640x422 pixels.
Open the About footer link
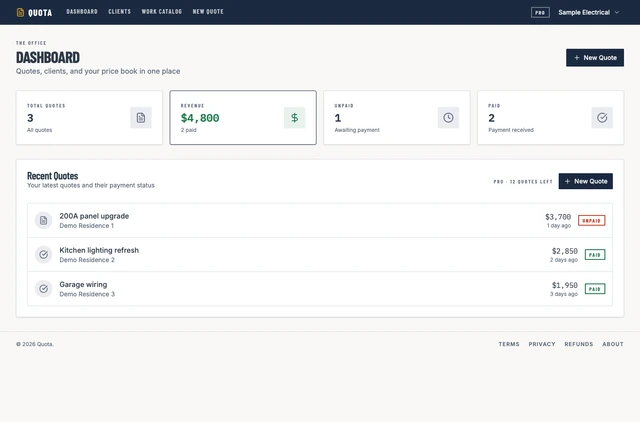pyautogui.click(x=613, y=344)
